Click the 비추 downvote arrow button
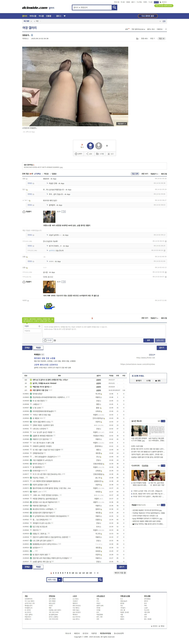 click(99, 146)
